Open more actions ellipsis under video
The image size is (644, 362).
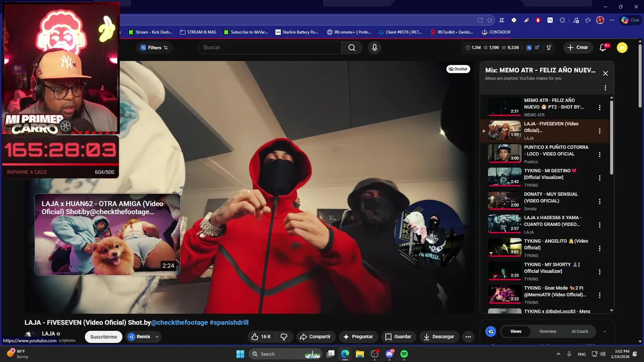pyautogui.click(x=468, y=337)
